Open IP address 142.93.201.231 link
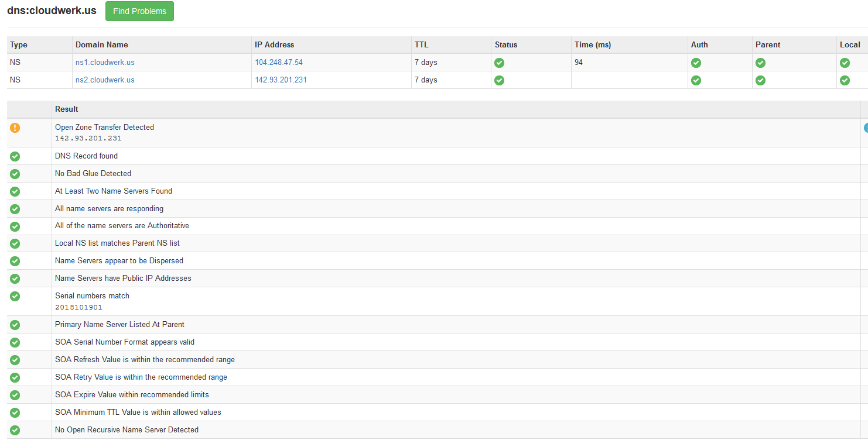 281,80
